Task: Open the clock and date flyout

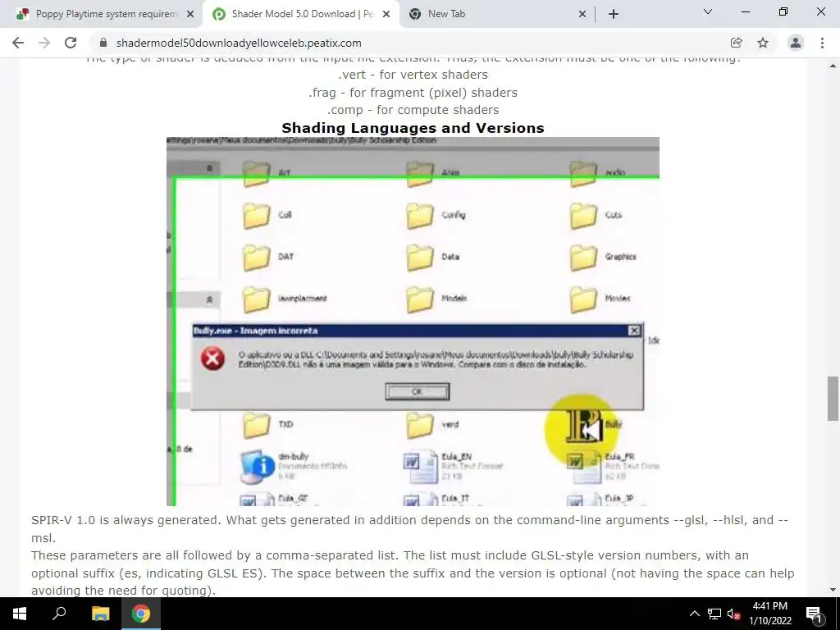Action: tap(769, 614)
